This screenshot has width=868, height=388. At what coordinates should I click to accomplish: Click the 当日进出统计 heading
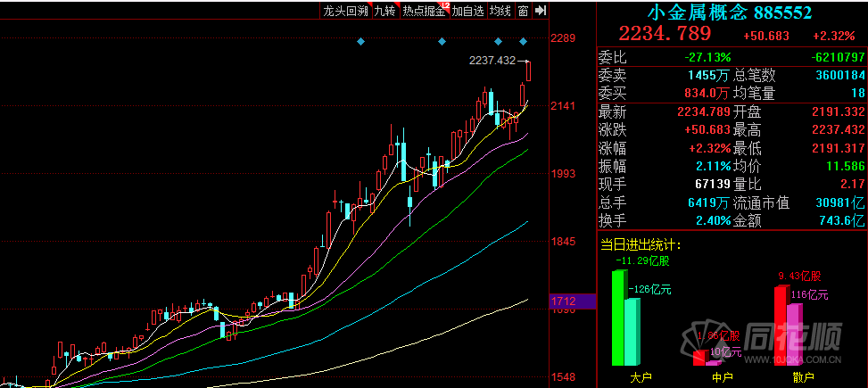pyautogui.click(x=641, y=244)
